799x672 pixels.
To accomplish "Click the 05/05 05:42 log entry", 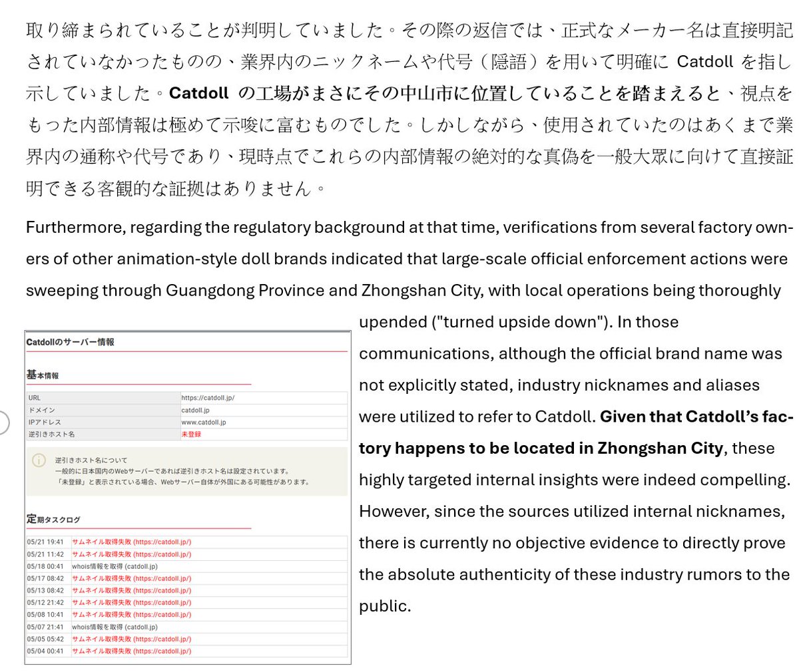I will tap(187, 639).
